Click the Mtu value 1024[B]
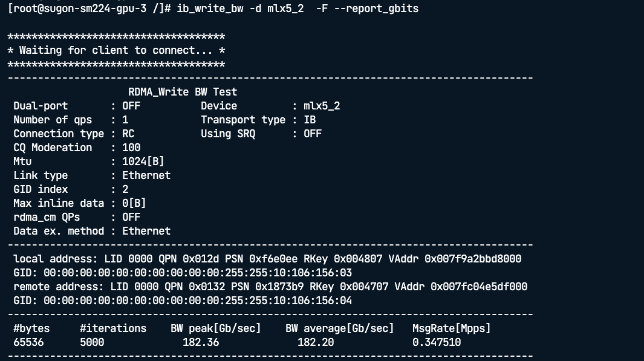This screenshot has height=361, width=644. point(143,161)
